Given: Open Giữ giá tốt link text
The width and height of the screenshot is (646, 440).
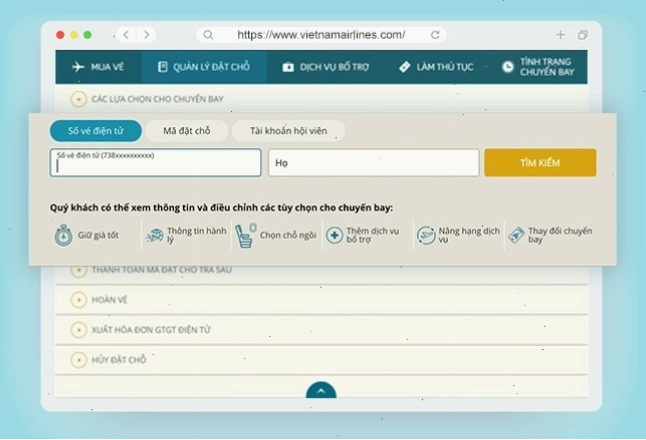Looking at the screenshot, I should pos(98,235).
